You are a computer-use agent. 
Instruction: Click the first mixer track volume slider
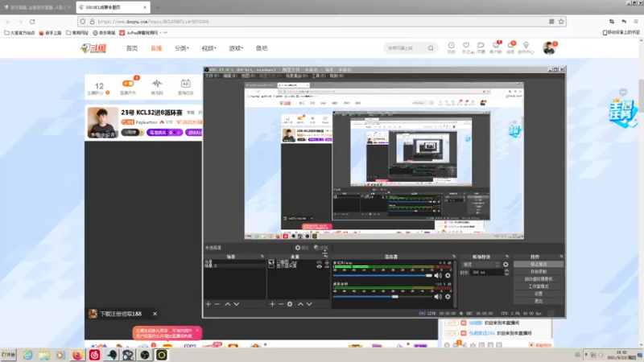pyautogui.click(x=382, y=275)
